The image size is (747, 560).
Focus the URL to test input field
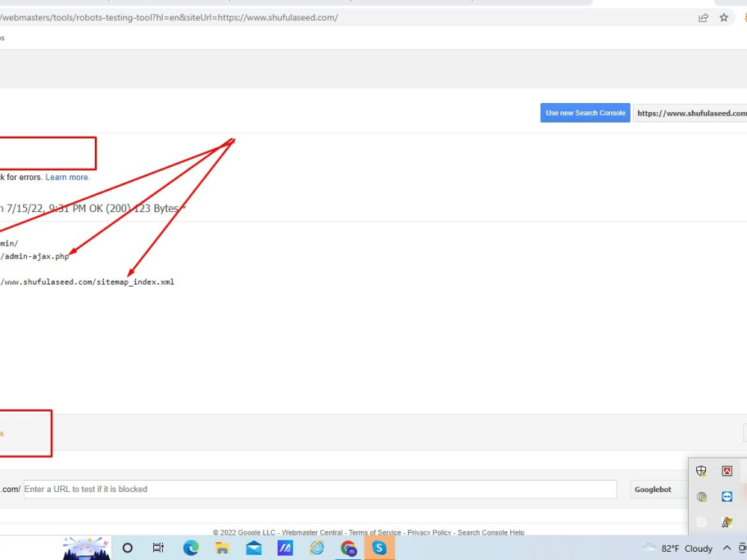(x=320, y=489)
